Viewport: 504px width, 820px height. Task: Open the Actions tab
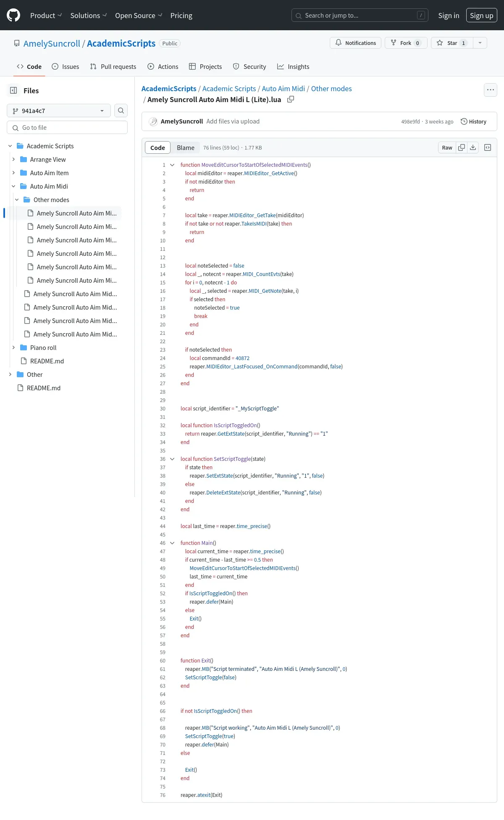[x=163, y=66]
